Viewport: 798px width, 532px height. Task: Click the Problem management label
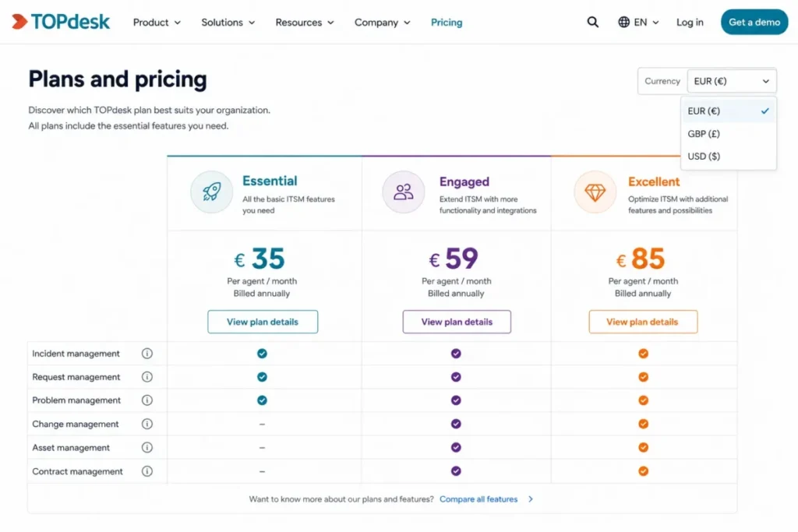point(76,400)
